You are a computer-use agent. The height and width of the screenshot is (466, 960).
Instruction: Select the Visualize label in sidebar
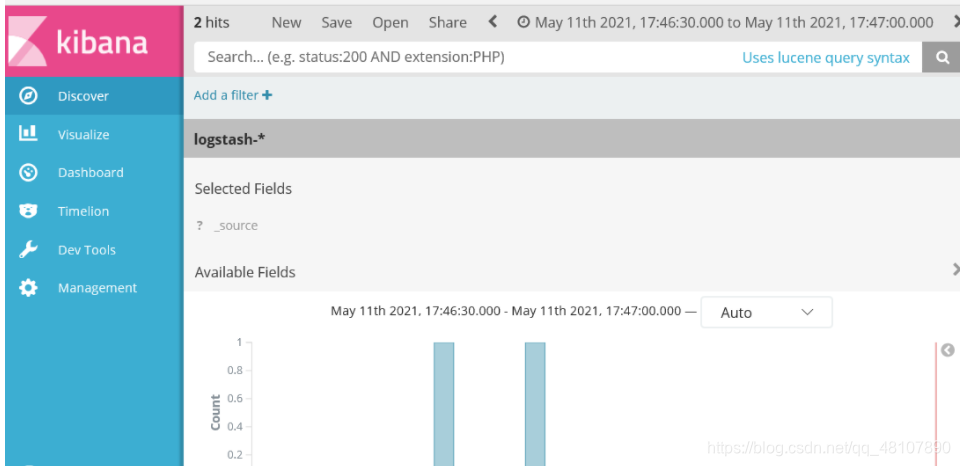pos(84,135)
